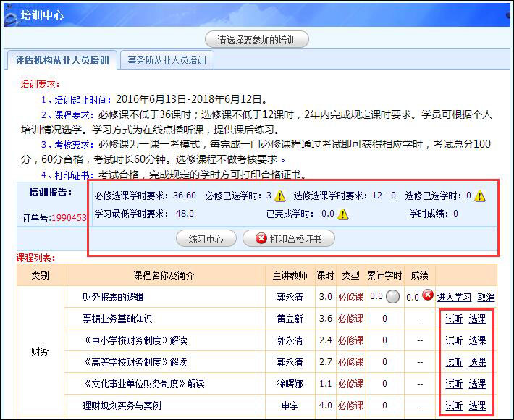Click 试听 for 《文化事业单位财务制度》解读

point(454,384)
